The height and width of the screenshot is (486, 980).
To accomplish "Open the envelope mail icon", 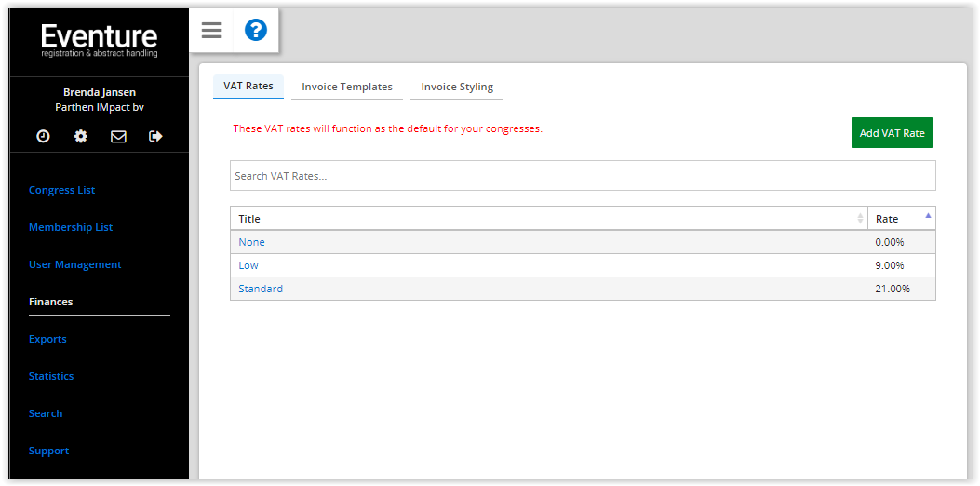I will [118, 136].
